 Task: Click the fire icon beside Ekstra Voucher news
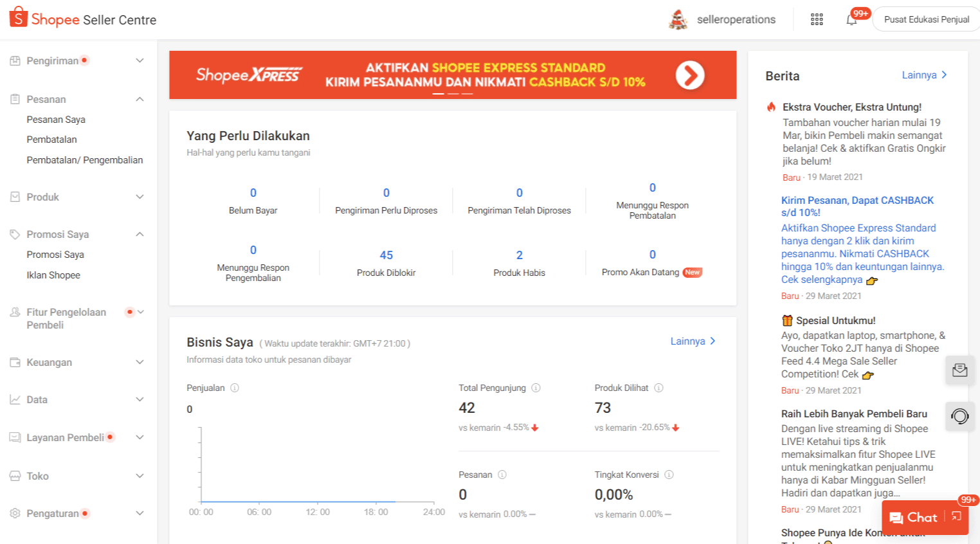(x=771, y=107)
